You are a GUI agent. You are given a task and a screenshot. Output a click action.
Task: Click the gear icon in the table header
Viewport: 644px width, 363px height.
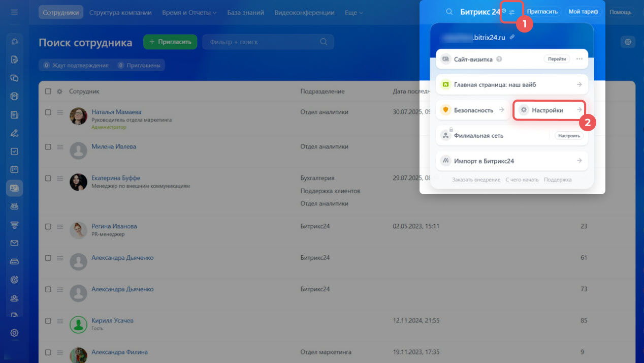(59, 92)
